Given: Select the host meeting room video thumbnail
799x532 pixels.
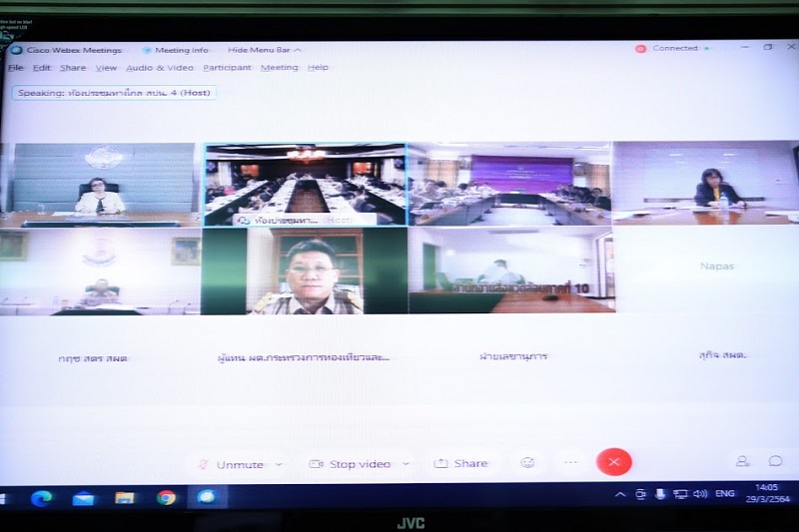Looking at the screenshot, I should click(x=305, y=184).
